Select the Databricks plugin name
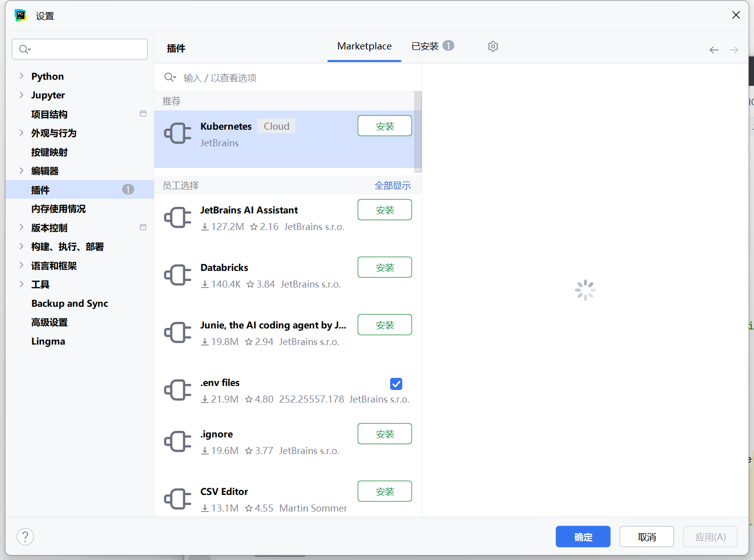 224,267
